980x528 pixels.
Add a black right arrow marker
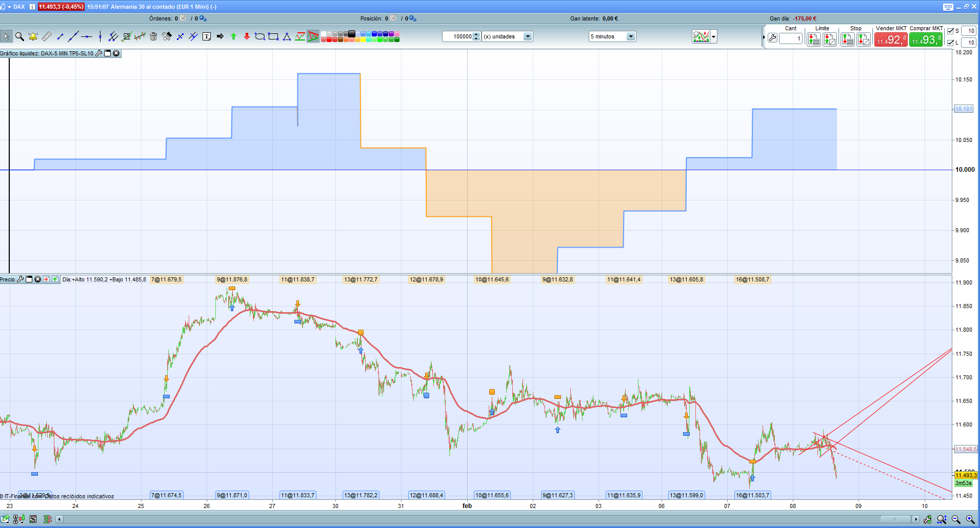click(220, 36)
